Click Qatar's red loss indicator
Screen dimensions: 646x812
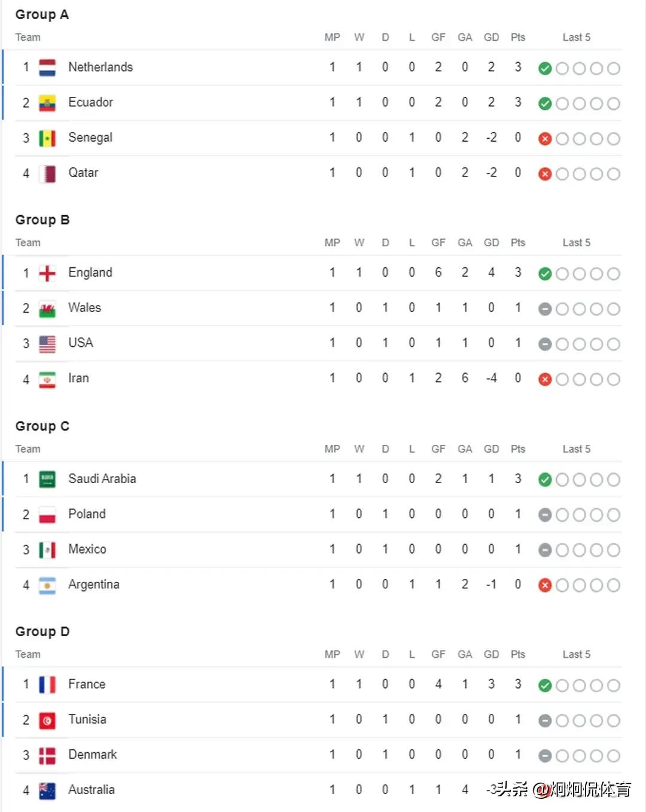pyautogui.click(x=544, y=174)
